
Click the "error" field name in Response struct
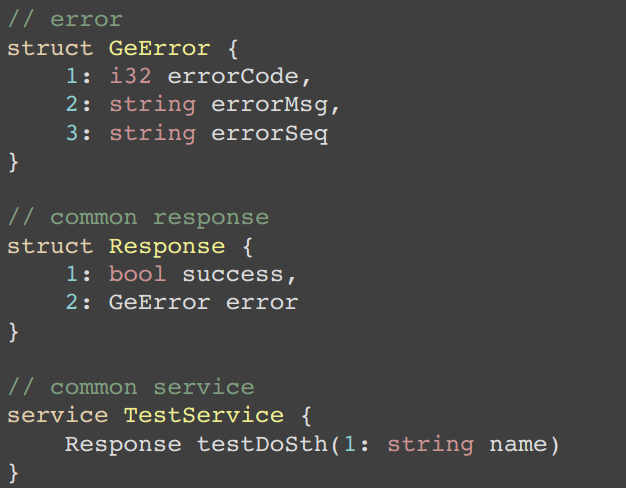coord(262,302)
